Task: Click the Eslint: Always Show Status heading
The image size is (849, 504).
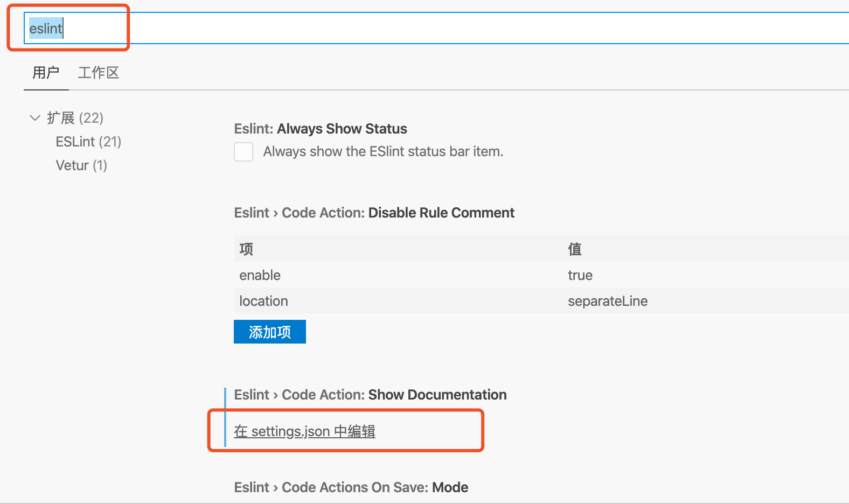Action: (321, 129)
